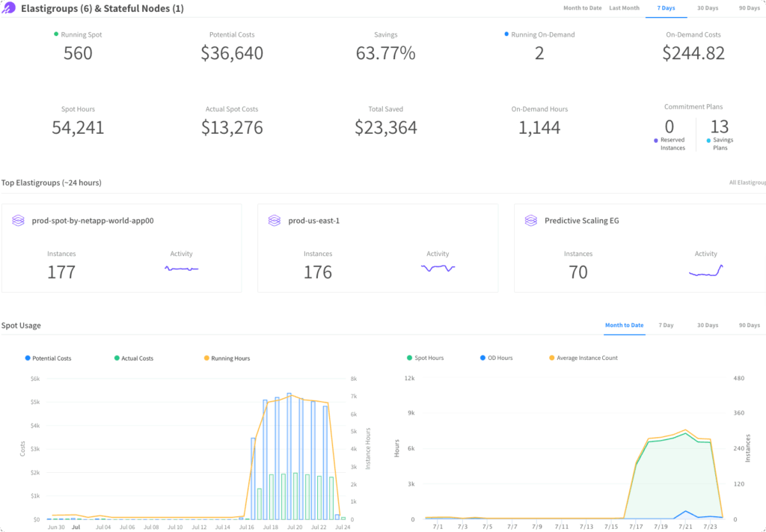
Task: Click the Predictive Scaling EG group icon
Action: point(530,220)
